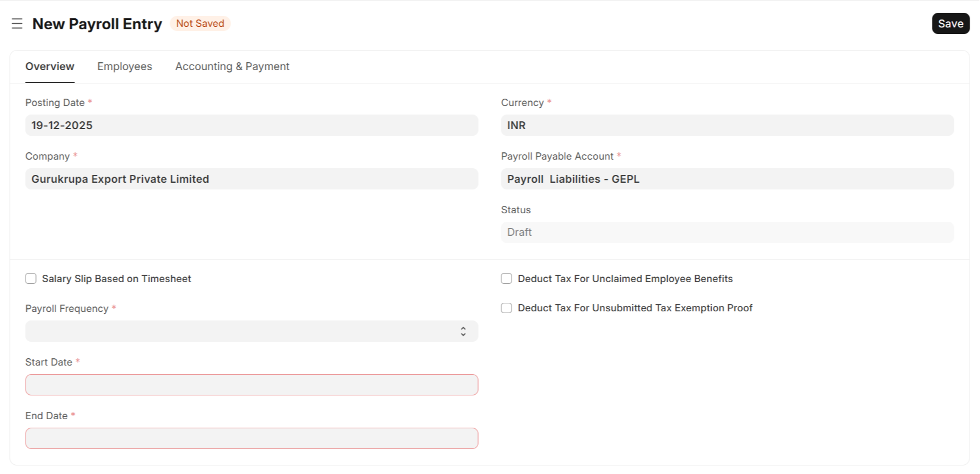The image size is (980, 474).
Task: Enable Salary Slip Based on Timesheet checkbox
Action: pos(31,278)
